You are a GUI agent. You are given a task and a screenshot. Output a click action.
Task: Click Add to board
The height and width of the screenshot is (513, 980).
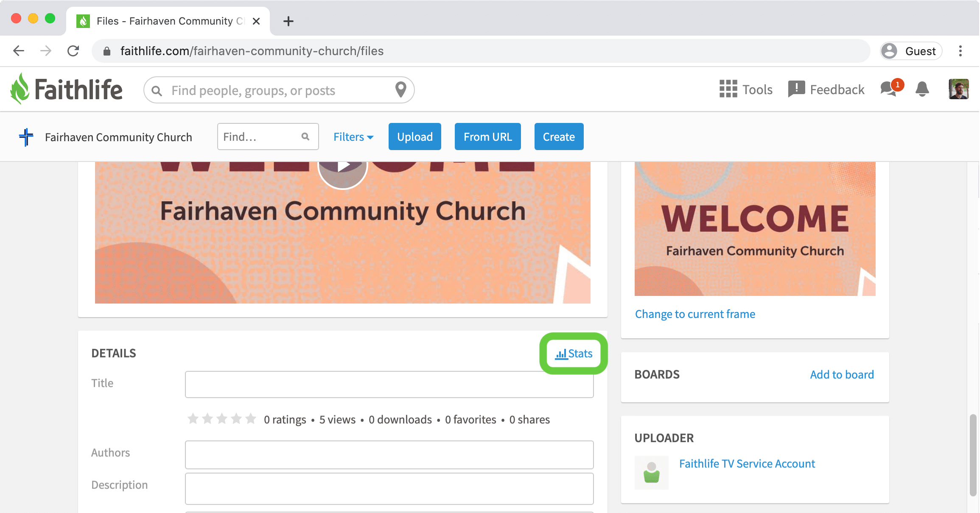pyautogui.click(x=842, y=374)
